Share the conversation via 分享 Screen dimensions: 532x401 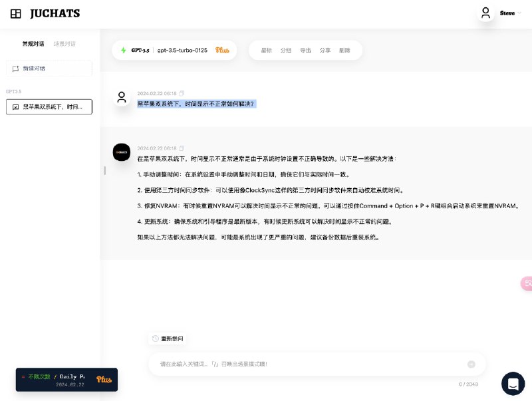(x=325, y=51)
